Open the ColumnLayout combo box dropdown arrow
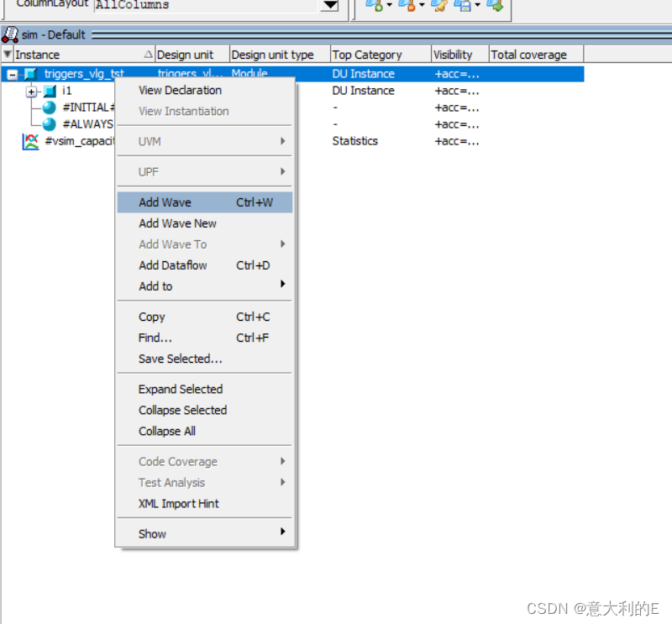Screen dimensions: 672x624 (x=330, y=5)
